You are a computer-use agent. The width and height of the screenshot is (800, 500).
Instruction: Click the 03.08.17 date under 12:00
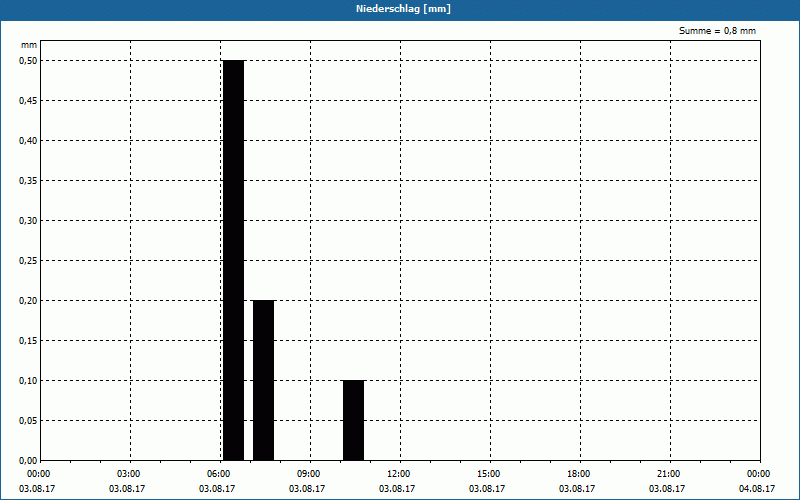[x=397, y=489]
